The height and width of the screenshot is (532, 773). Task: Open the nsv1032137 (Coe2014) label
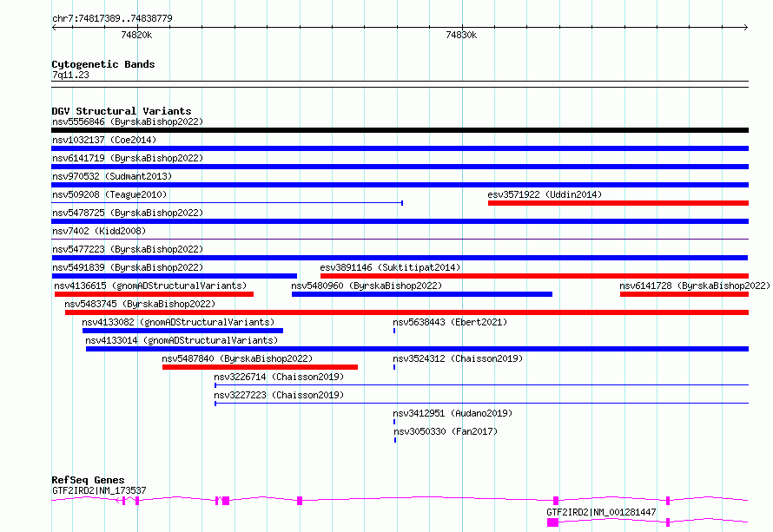pyautogui.click(x=104, y=140)
